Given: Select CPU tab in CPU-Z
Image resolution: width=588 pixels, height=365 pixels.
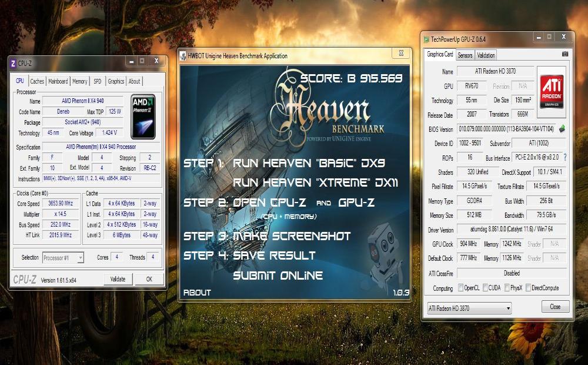Looking at the screenshot, I should 20,81.
